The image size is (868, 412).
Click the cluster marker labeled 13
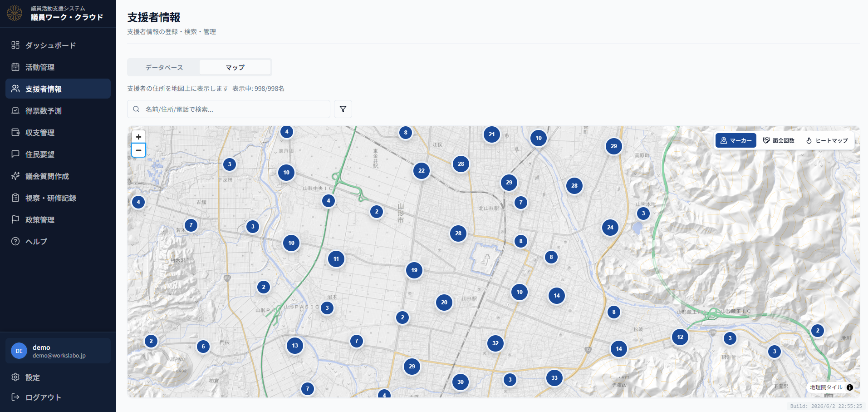tap(295, 346)
